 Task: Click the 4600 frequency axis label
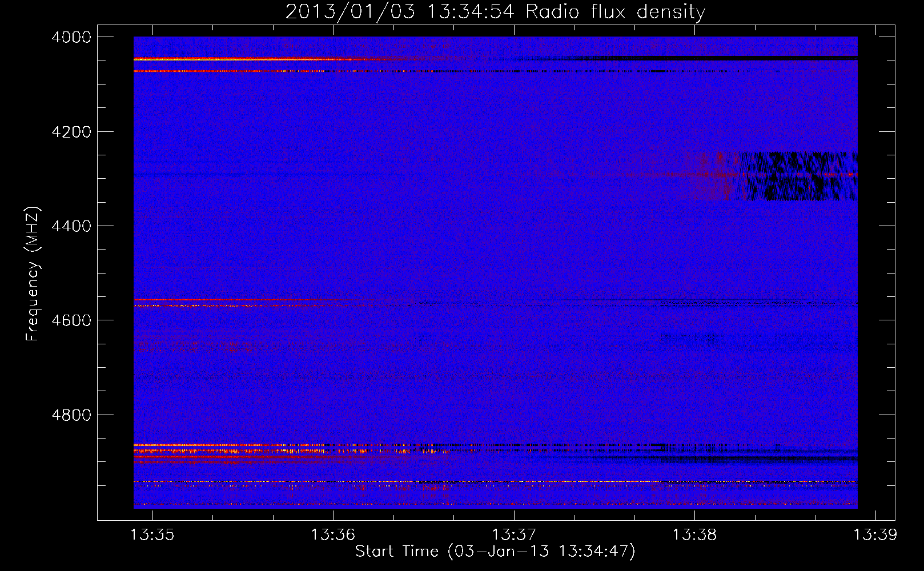click(71, 320)
